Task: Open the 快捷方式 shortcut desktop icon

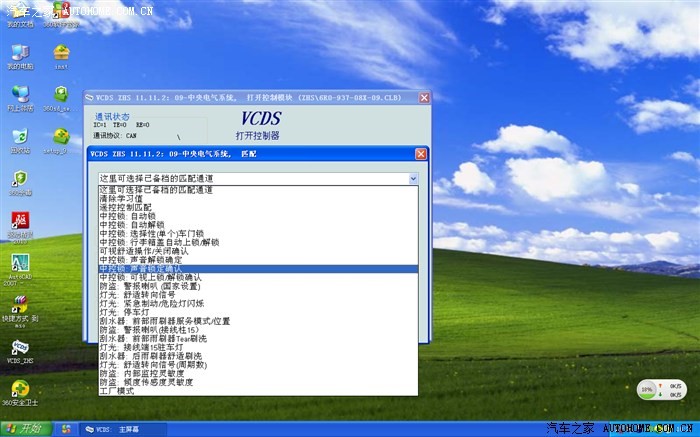Action: pos(20,311)
